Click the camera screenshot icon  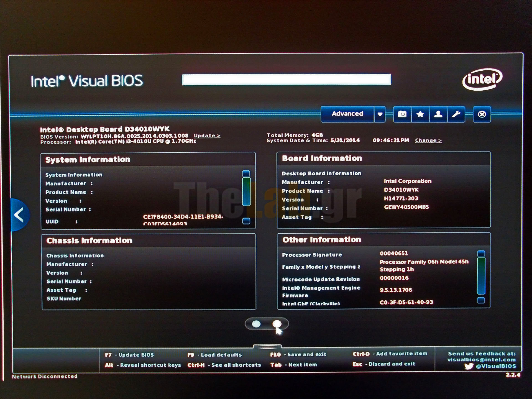(x=402, y=114)
